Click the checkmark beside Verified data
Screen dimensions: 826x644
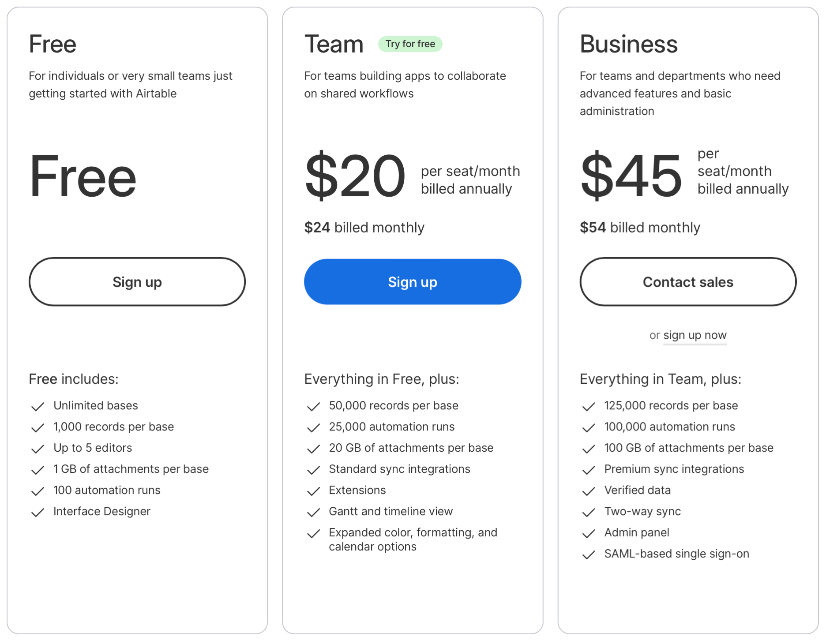(x=589, y=491)
